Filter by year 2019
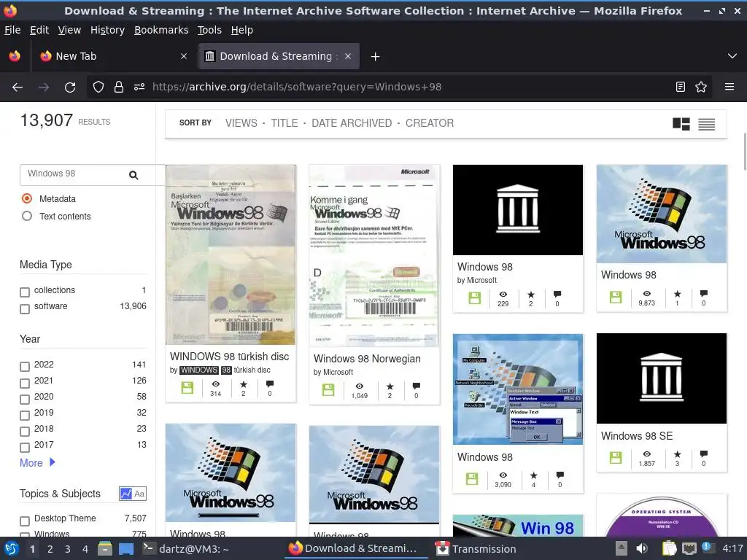 pyautogui.click(x=25, y=415)
